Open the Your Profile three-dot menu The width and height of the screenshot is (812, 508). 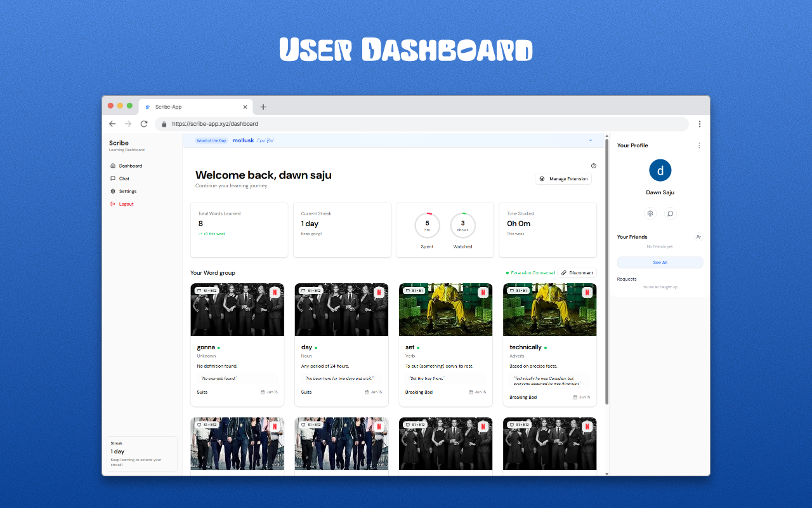click(x=700, y=145)
